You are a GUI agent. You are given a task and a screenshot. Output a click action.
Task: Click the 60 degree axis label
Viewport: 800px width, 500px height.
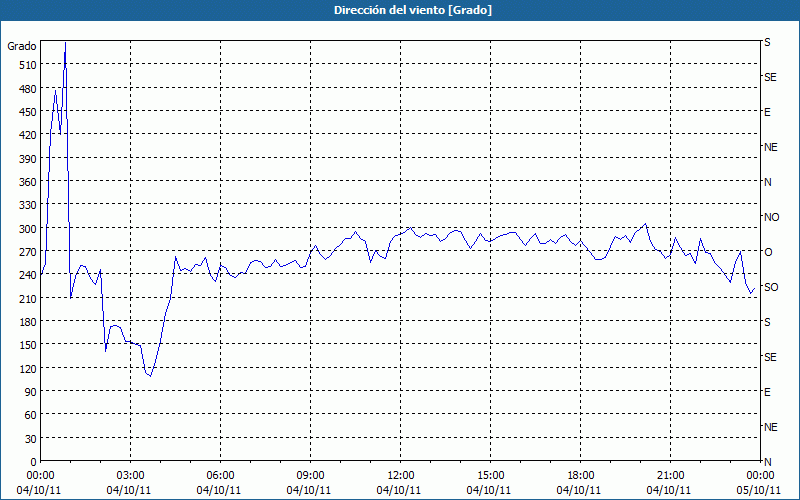click(x=31, y=415)
